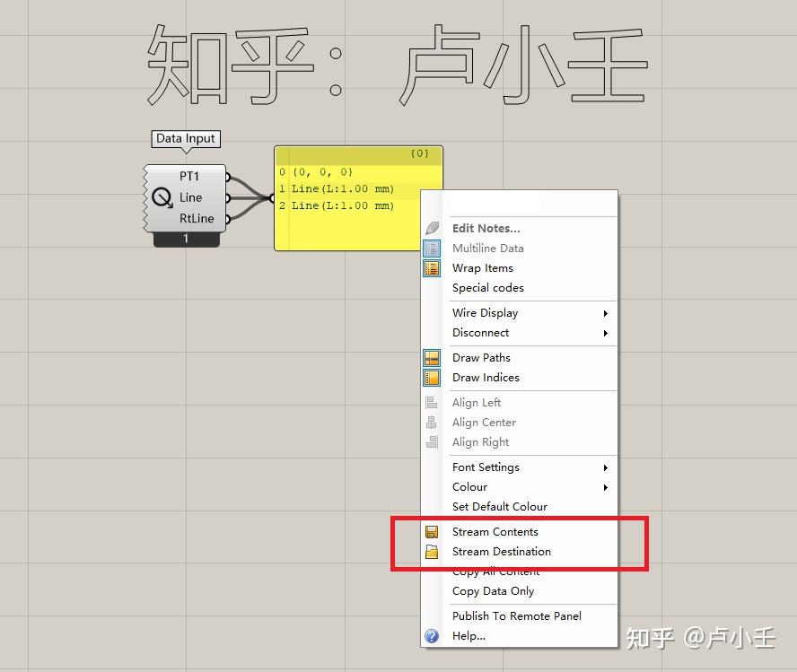797x672 pixels.
Task: Toggle Draw Paths display mode
Action: tap(481, 357)
